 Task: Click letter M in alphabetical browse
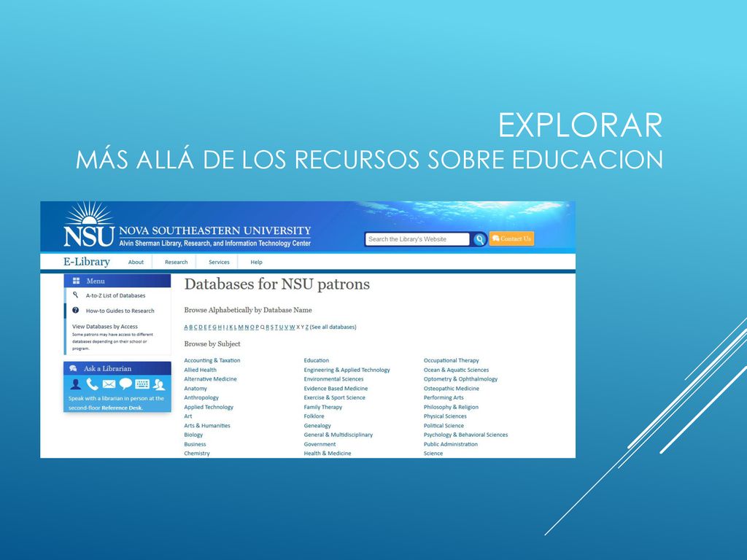click(x=241, y=327)
